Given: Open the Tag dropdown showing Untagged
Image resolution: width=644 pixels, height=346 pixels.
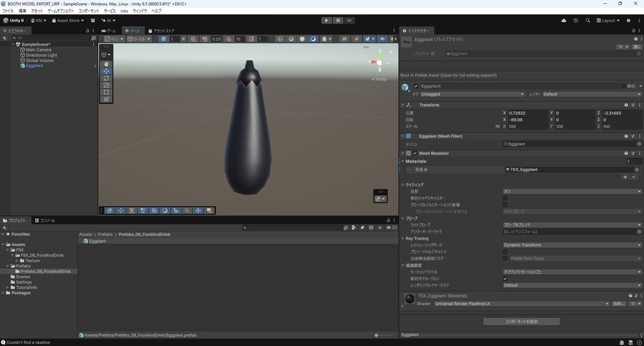Looking at the screenshot, I should [472, 94].
